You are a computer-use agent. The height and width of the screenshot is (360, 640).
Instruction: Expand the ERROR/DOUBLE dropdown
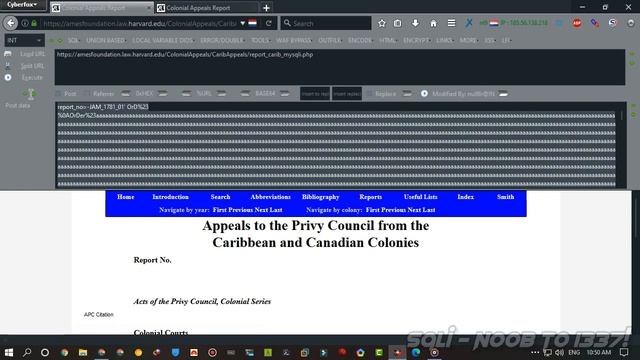point(222,40)
